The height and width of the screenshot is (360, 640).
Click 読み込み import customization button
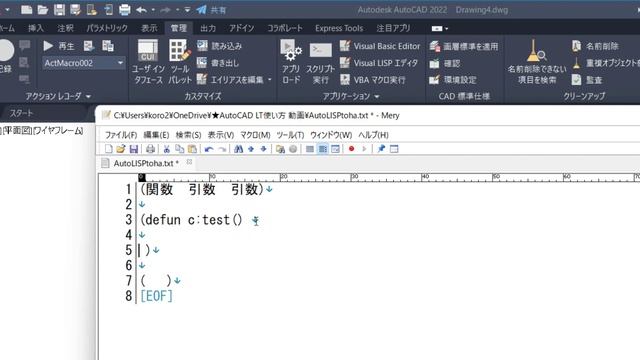point(219,46)
